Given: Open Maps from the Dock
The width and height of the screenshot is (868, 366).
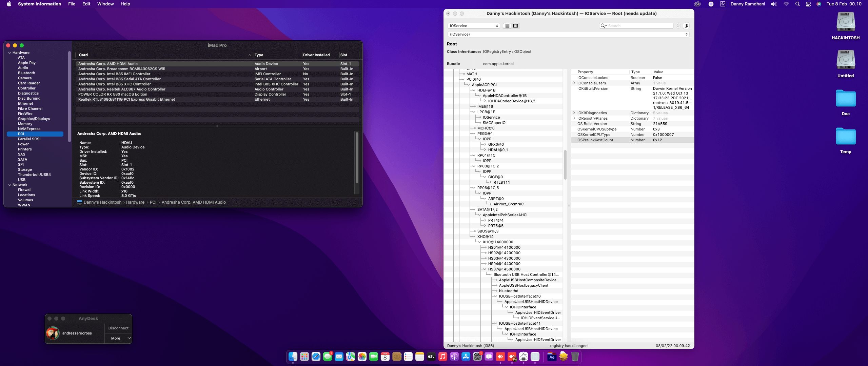Looking at the screenshot, I should click(351, 357).
